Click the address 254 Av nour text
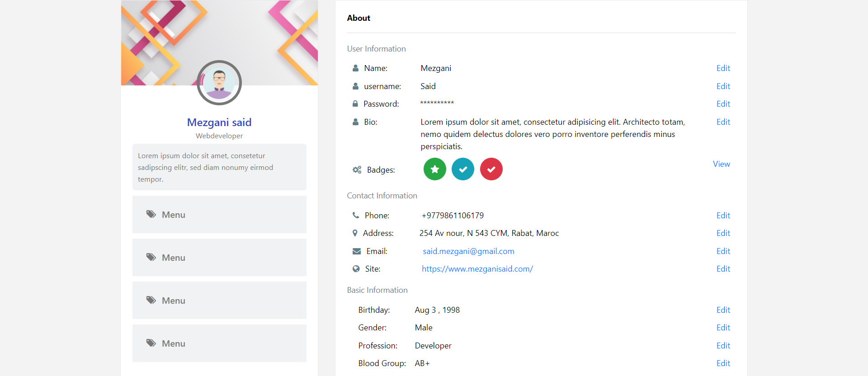The width and height of the screenshot is (868, 376). point(489,233)
